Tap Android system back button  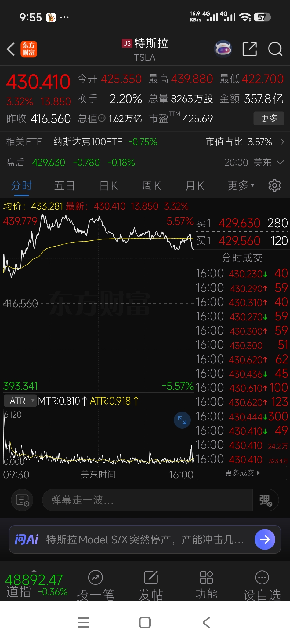tap(206, 623)
